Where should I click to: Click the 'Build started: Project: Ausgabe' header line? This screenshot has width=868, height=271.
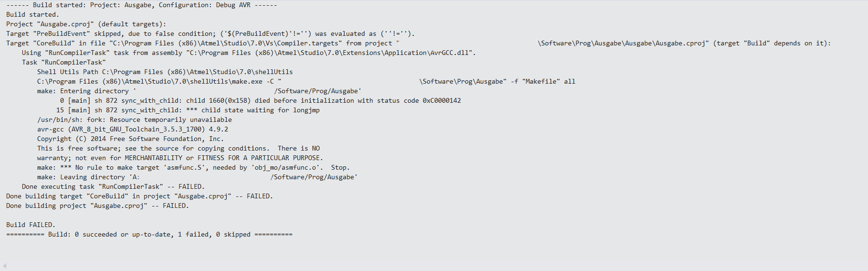point(142,5)
